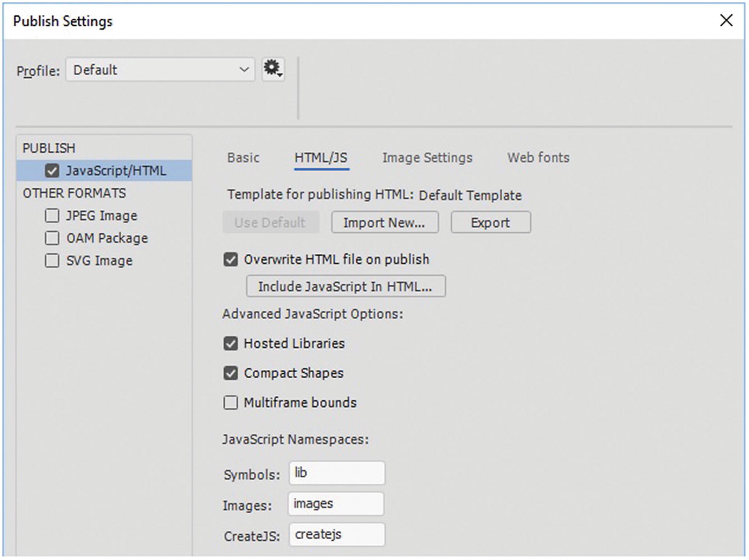The width and height of the screenshot is (749, 560).
Task: Go to the Web fonts tab
Action: 538,158
